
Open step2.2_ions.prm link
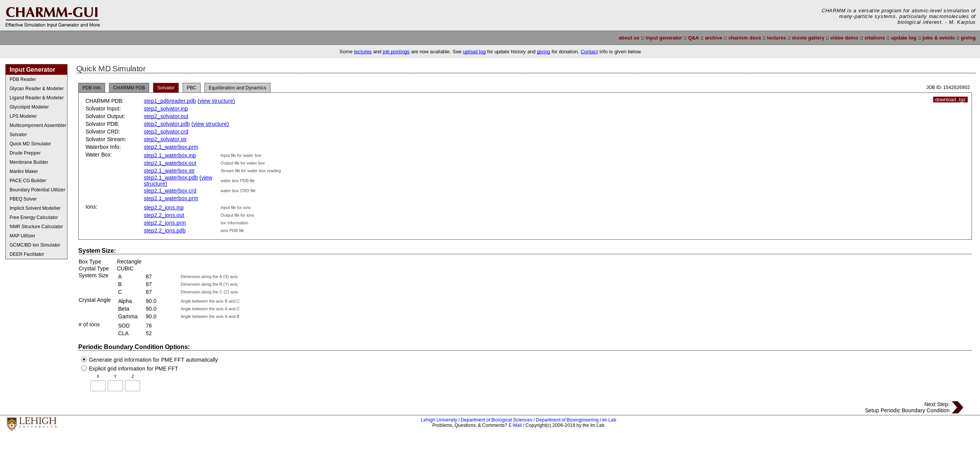click(x=165, y=223)
